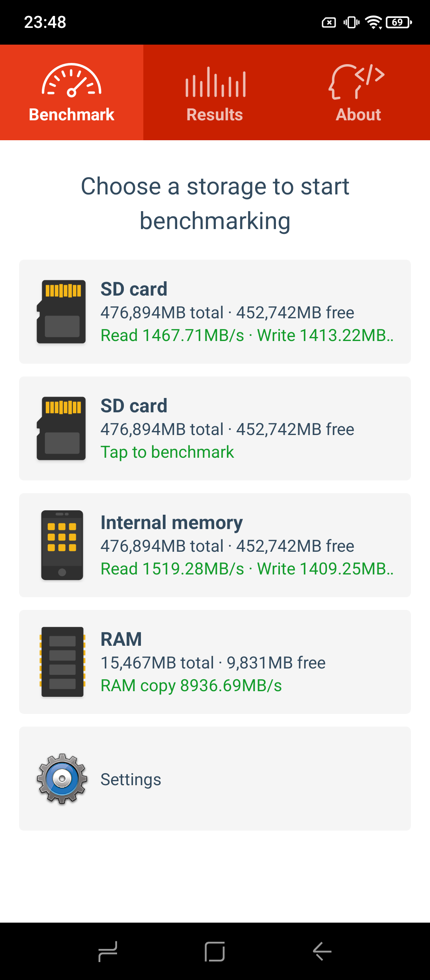The height and width of the screenshot is (980, 430).
Task: Tap the 'Tap to benchmark' link
Action: [x=167, y=452]
